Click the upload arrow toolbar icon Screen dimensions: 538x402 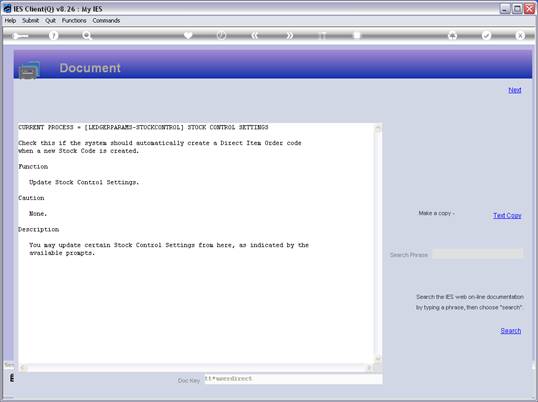click(x=453, y=35)
